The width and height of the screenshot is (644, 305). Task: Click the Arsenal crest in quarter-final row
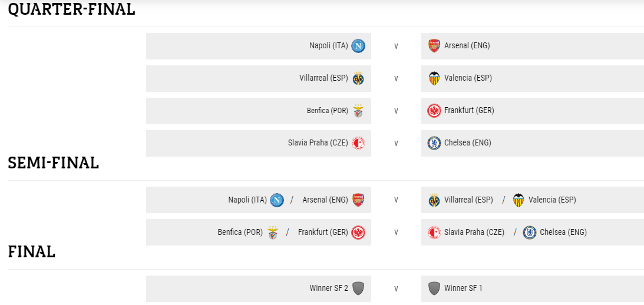pos(434,45)
